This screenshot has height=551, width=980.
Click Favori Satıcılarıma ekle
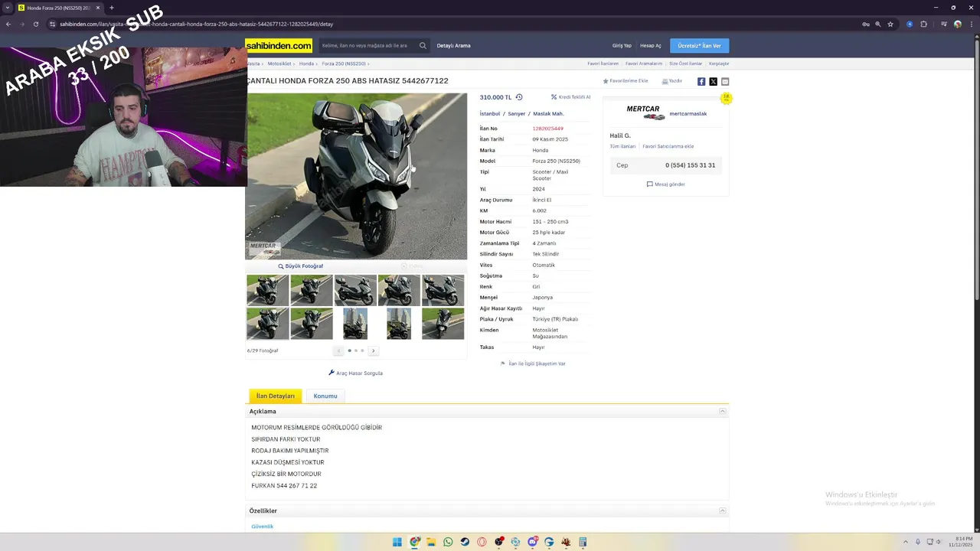pos(668,146)
